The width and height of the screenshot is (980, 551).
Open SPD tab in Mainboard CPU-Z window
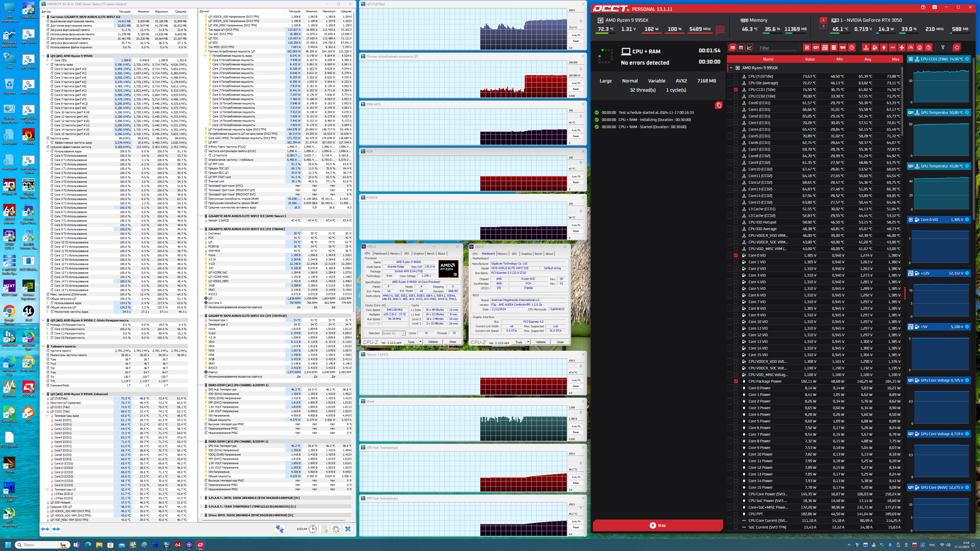coord(514,254)
